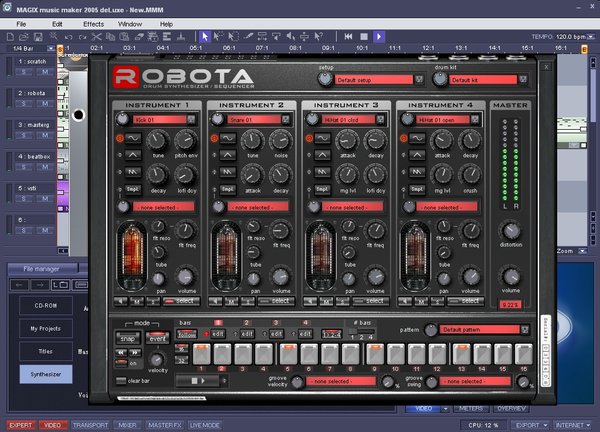Image resolution: width=600 pixels, height=432 pixels.
Task: Click select button under Instrument 3
Action: click(x=370, y=302)
